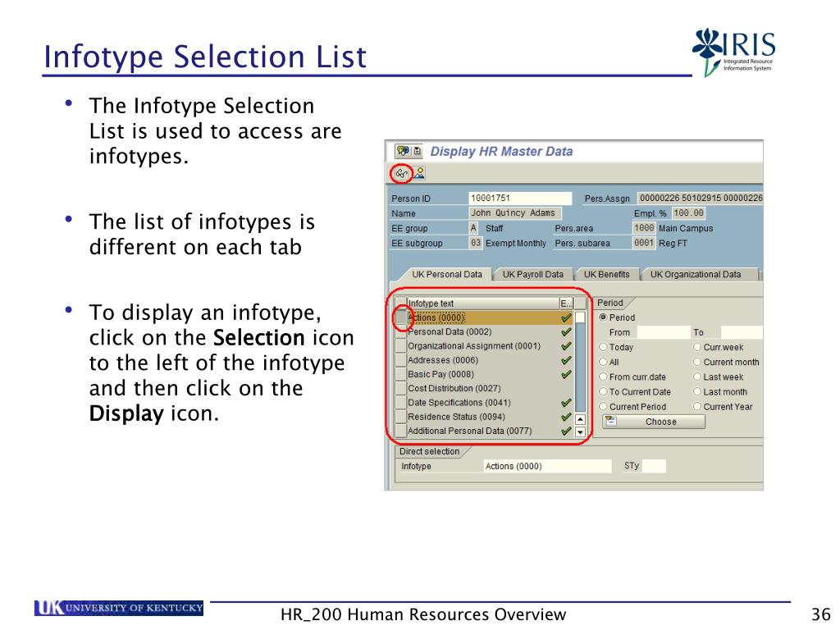Select the row button for Residence Status (0094)
The width and height of the screenshot is (840, 630).
400,417
